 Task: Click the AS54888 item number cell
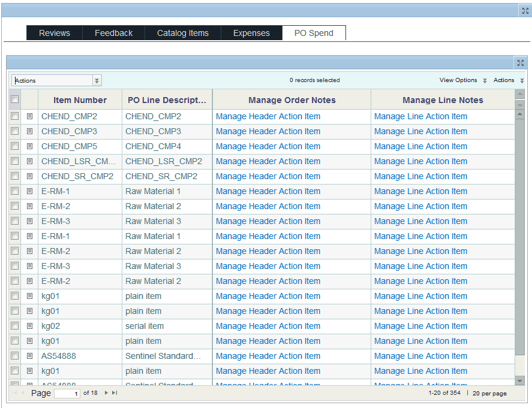(x=80, y=356)
